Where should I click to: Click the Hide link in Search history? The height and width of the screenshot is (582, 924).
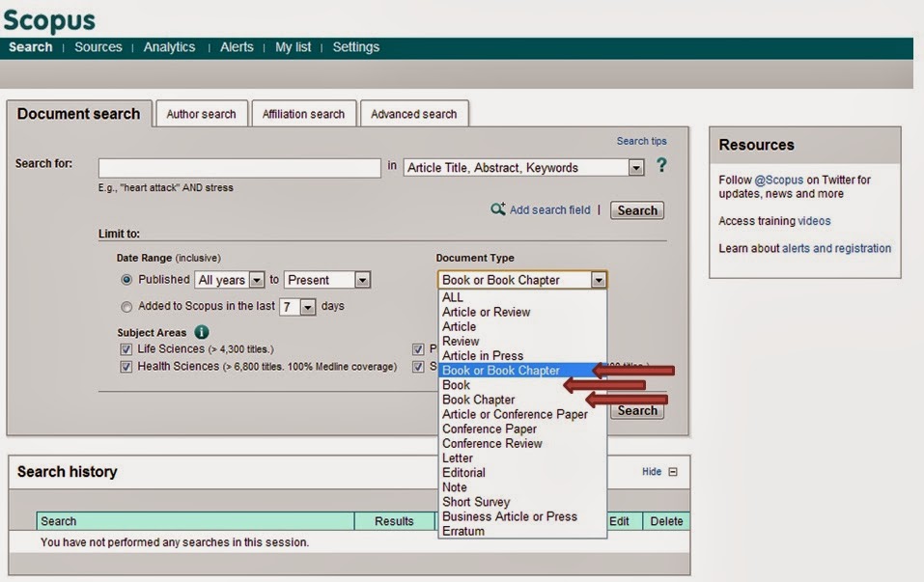pyautogui.click(x=652, y=472)
